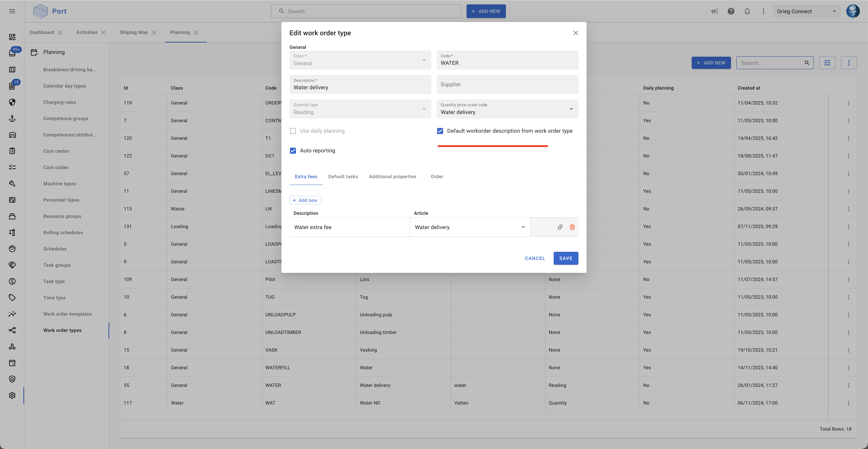
Task: Open the settings gear in sidebar
Action: (x=12, y=395)
